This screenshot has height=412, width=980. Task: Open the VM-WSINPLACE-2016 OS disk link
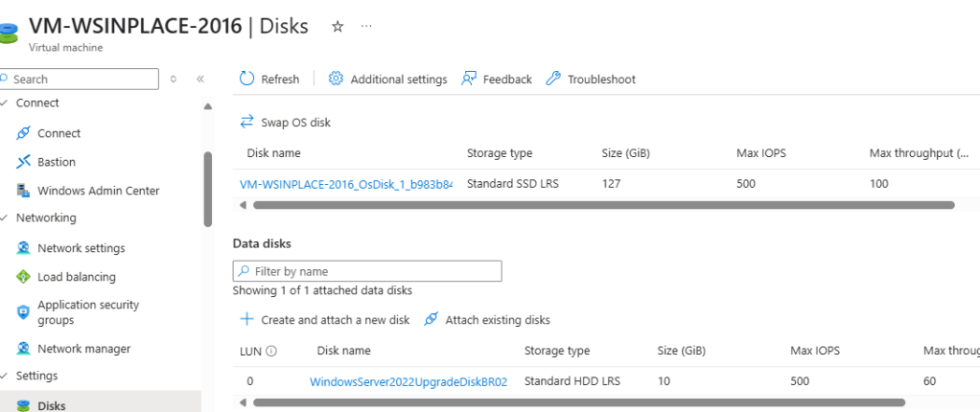point(346,184)
